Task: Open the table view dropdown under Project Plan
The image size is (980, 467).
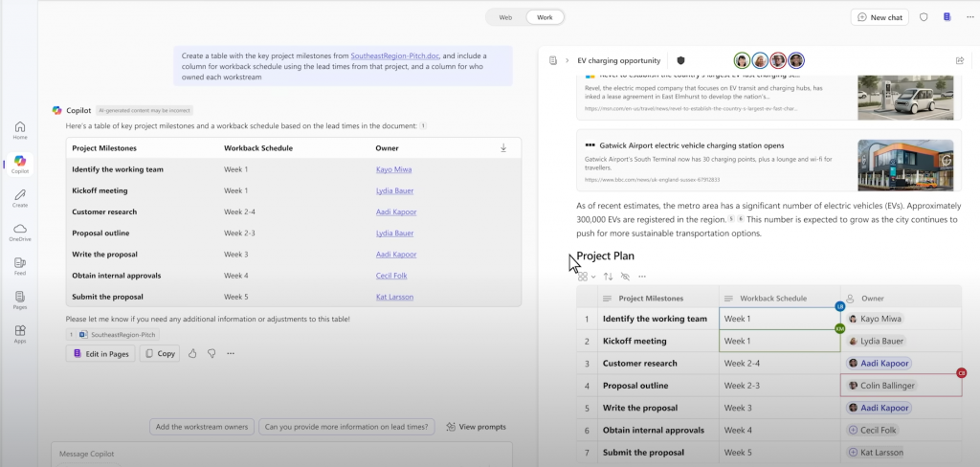Action: click(x=587, y=277)
